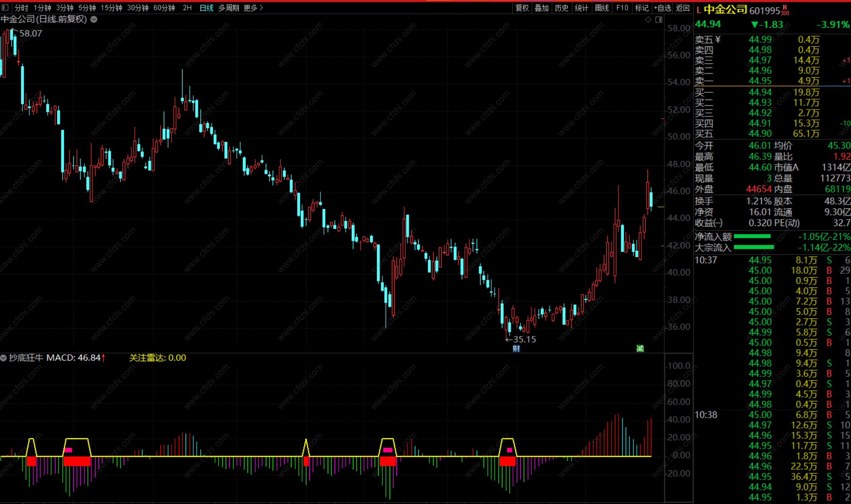
Task: Open the 中金公司 chart title dropdown arrow
Action: tap(94, 19)
